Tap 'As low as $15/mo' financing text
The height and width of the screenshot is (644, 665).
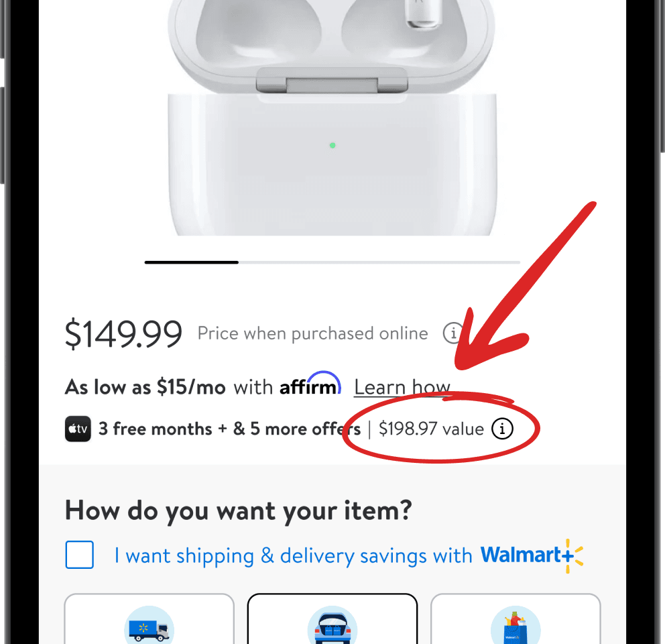[145, 387]
